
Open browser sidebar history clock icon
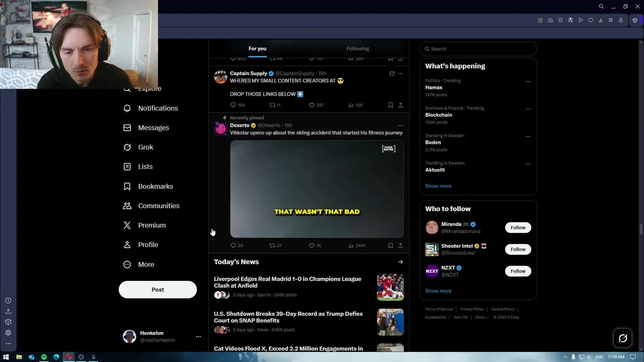[x=8, y=301]
